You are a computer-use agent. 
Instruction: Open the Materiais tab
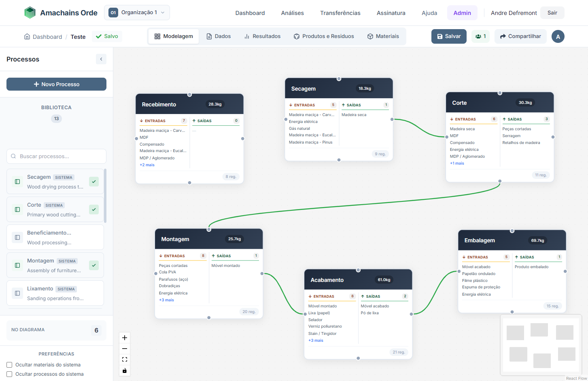pyautogui.click(x=383, y=36)
